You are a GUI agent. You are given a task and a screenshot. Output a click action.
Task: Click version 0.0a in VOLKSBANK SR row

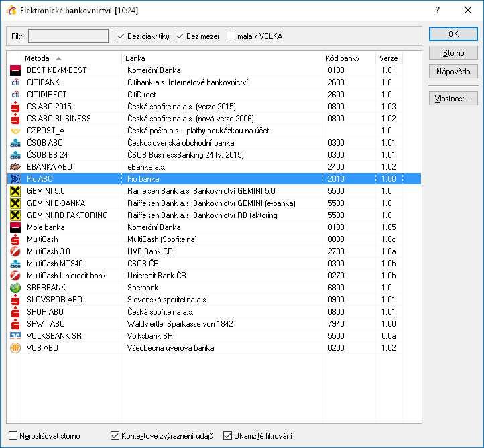(x=389, y=336)
